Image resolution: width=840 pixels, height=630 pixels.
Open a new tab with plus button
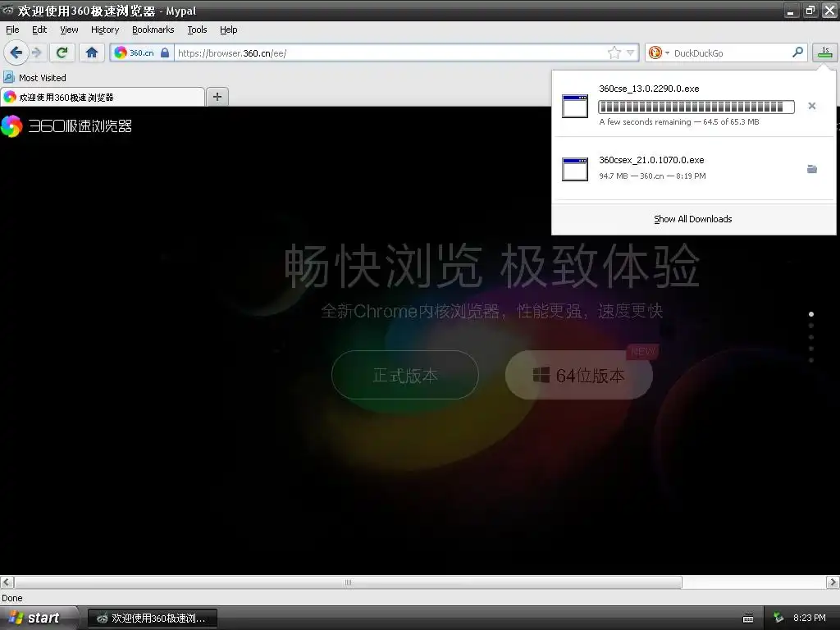click(x=217, y=97)
